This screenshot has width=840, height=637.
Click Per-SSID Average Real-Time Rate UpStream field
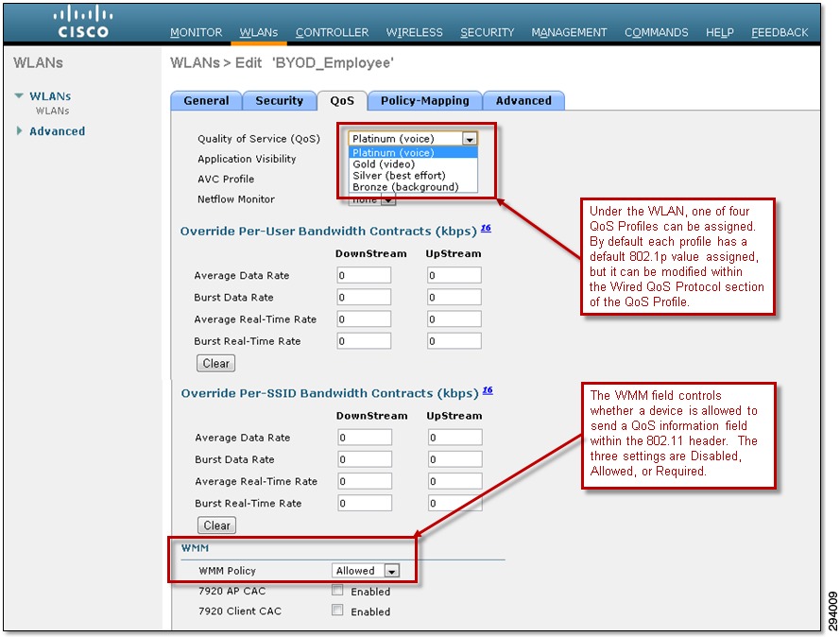click(455, 482)
